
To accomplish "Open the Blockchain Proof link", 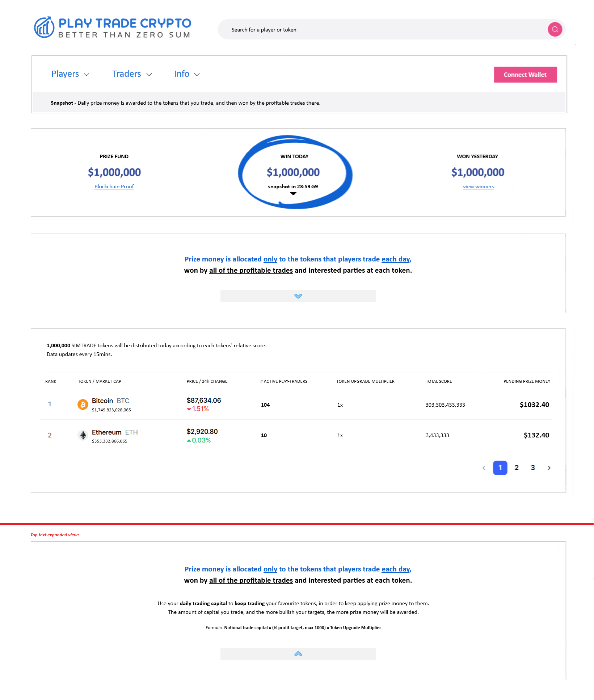I will point(114,186).
